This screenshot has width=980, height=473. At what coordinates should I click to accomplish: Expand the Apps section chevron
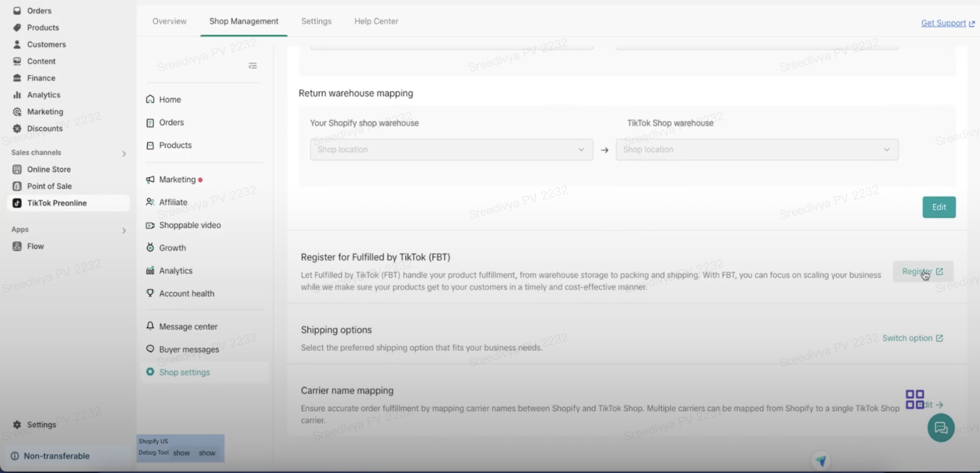124,231
